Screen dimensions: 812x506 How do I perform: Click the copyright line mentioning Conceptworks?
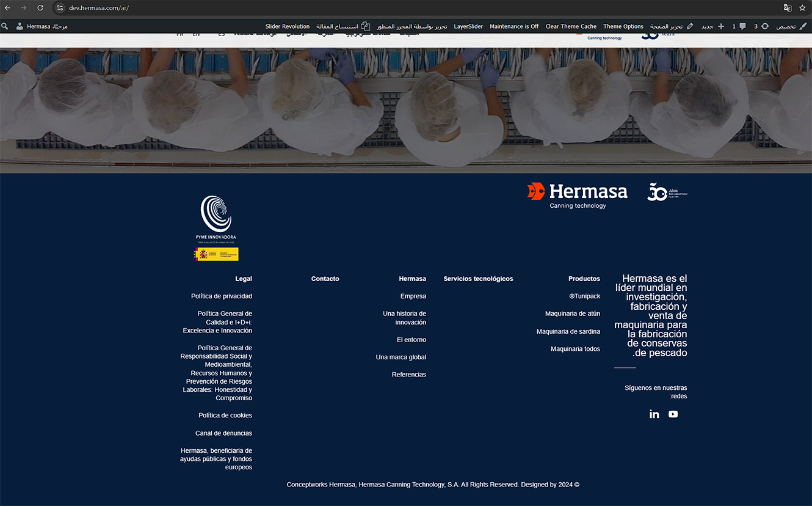433,485
